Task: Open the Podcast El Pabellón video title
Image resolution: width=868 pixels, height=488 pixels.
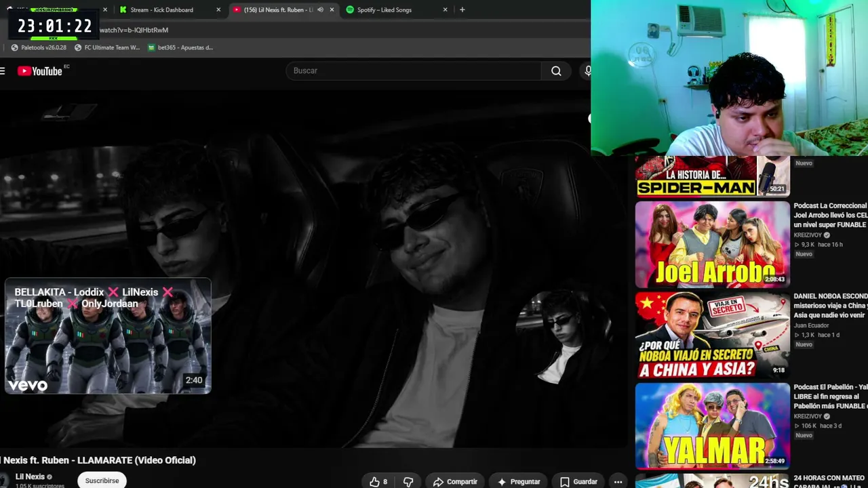Action: coord(831,396)
